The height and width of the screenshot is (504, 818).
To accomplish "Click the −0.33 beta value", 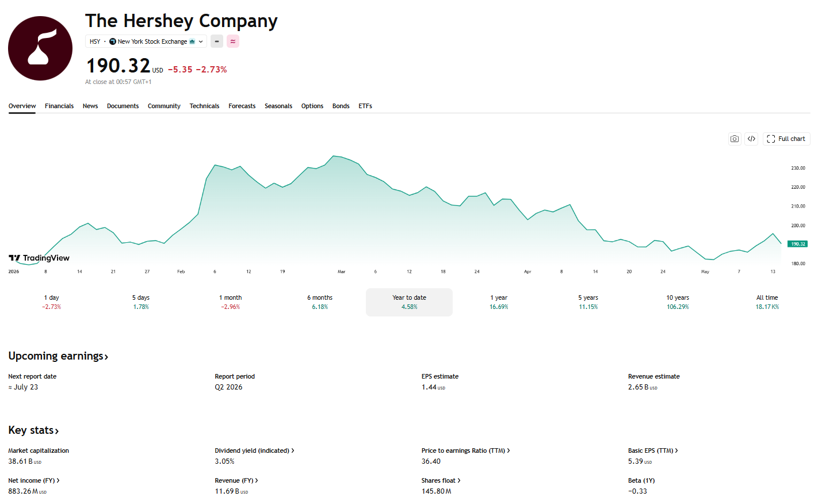I will 637,491.
